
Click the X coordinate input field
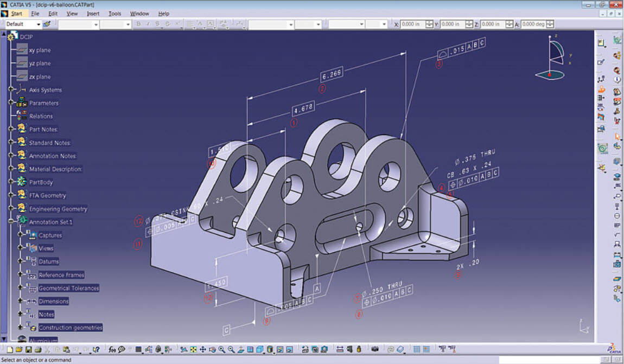pyautogui.click(x=412, y=24)
